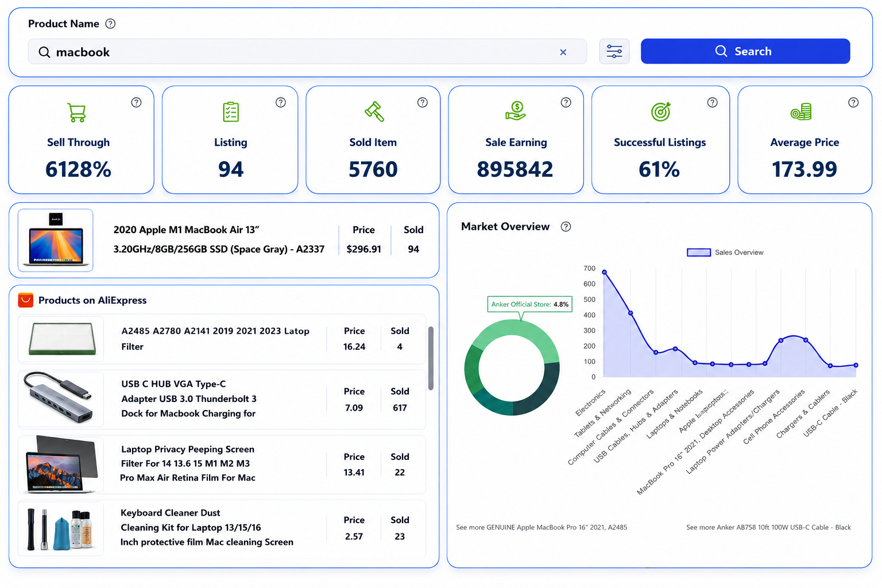Open the Keyboard Cleaner Kit thumbnail
The image size is (882, 588).
(61, 528)
